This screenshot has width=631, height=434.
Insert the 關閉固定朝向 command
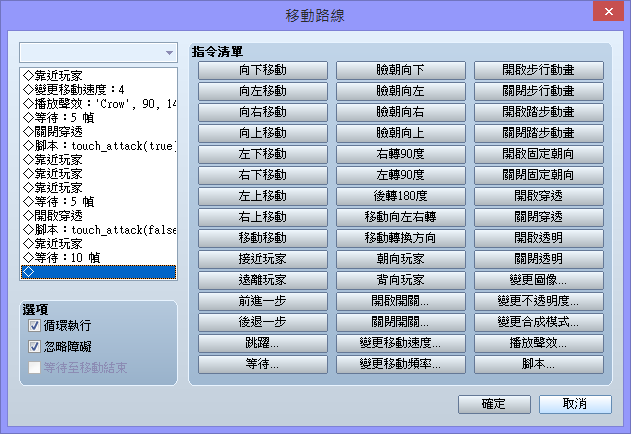tap(538, 175)
